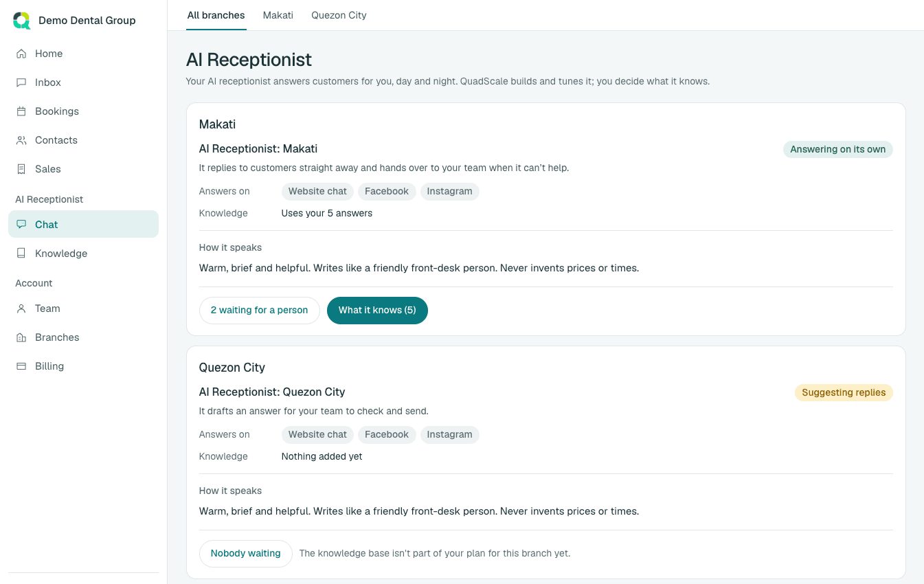Click the Knowledge book icon
Screen dimensions: 924x584
pyautogui.click(x=21, y=254)
